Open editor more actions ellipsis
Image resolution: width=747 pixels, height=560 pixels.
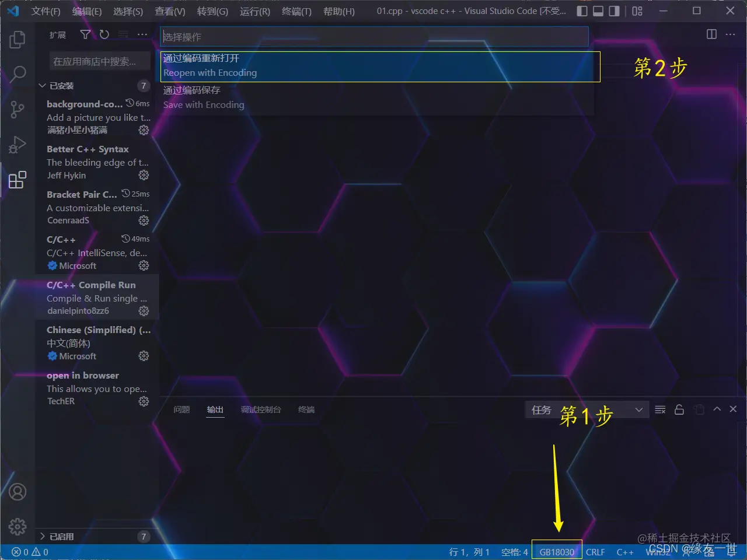pos(730,34)
